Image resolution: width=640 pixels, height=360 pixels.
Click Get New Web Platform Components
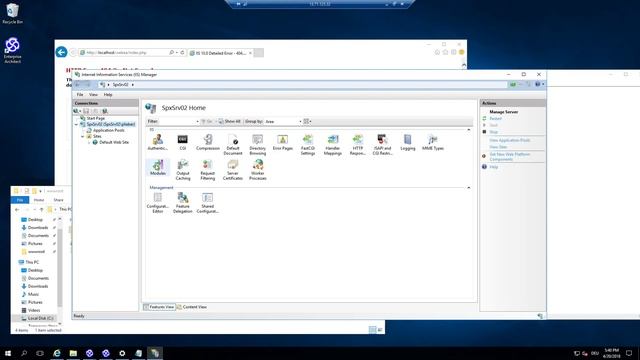click(x=509, y=157)
